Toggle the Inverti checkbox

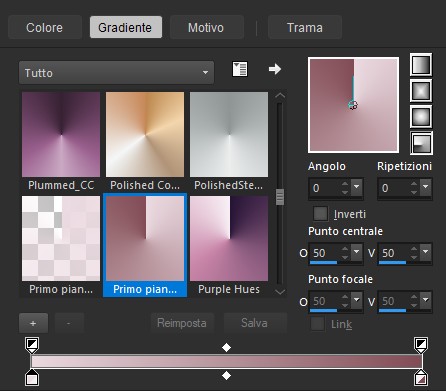pyautogui.click(x=320, y=214)
